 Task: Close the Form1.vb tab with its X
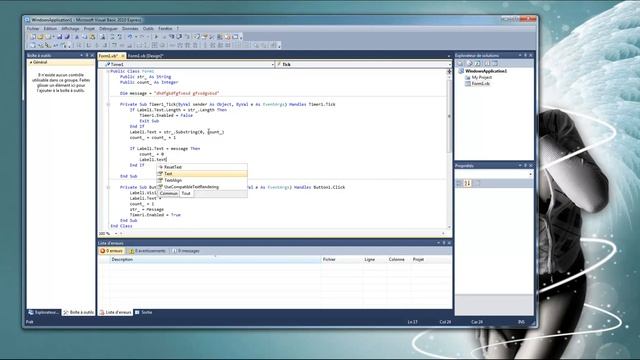123,56
